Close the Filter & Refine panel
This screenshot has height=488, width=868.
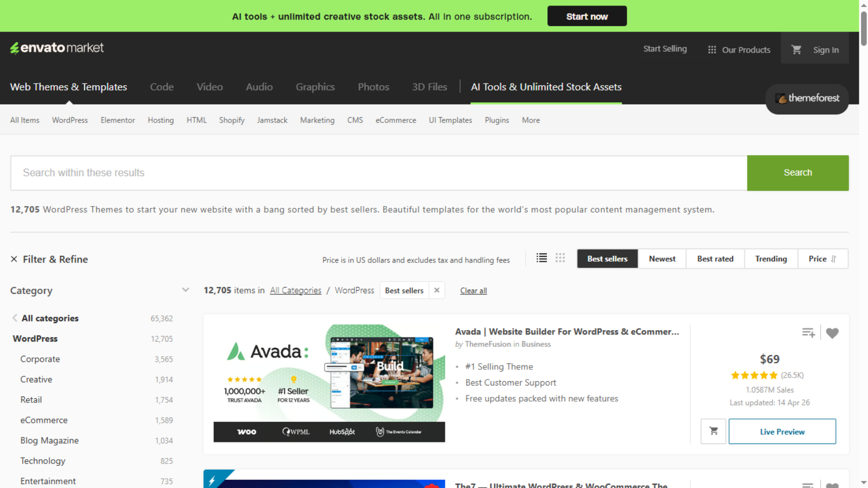[14, 259]
